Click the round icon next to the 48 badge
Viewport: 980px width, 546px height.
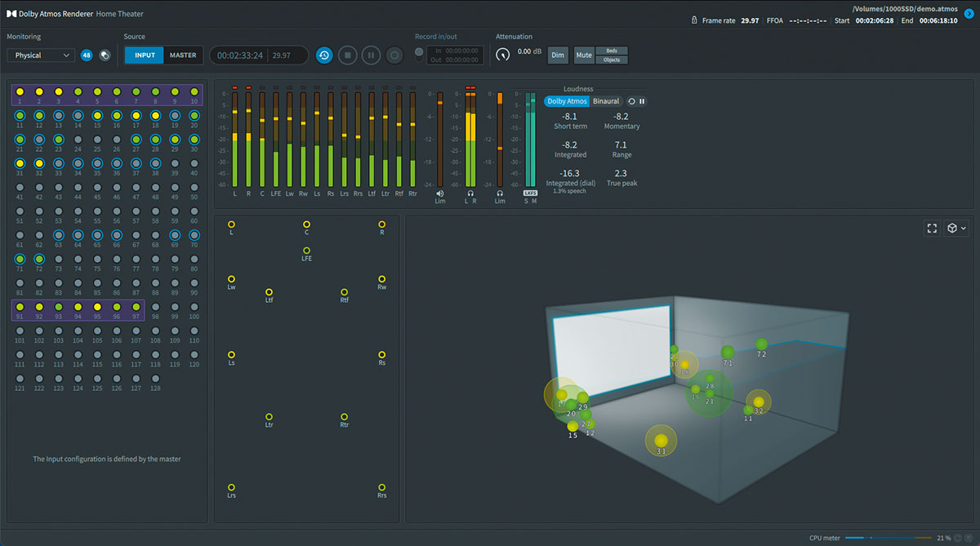(105, 55)
